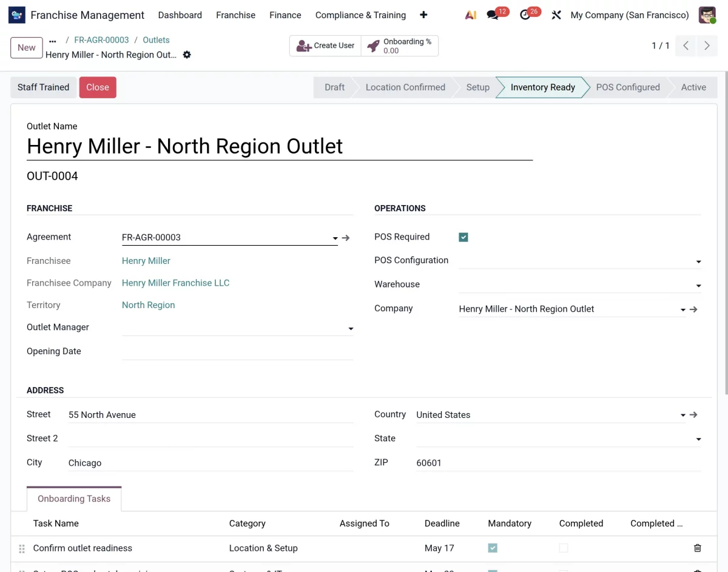The height and width of the screenshot is (572, 728).
Task: Open the Franchise menu
Action: pyautogui.click(x=235, y=15)
